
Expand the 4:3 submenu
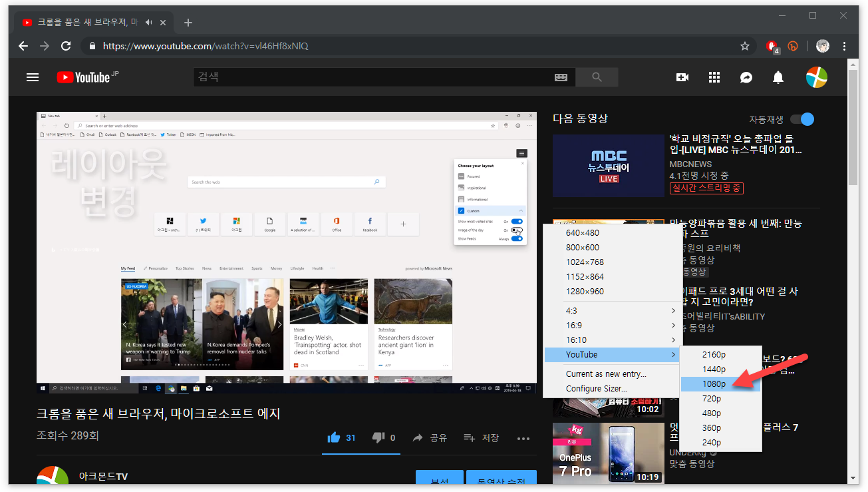pyautogui.click(x=611, y=311)
